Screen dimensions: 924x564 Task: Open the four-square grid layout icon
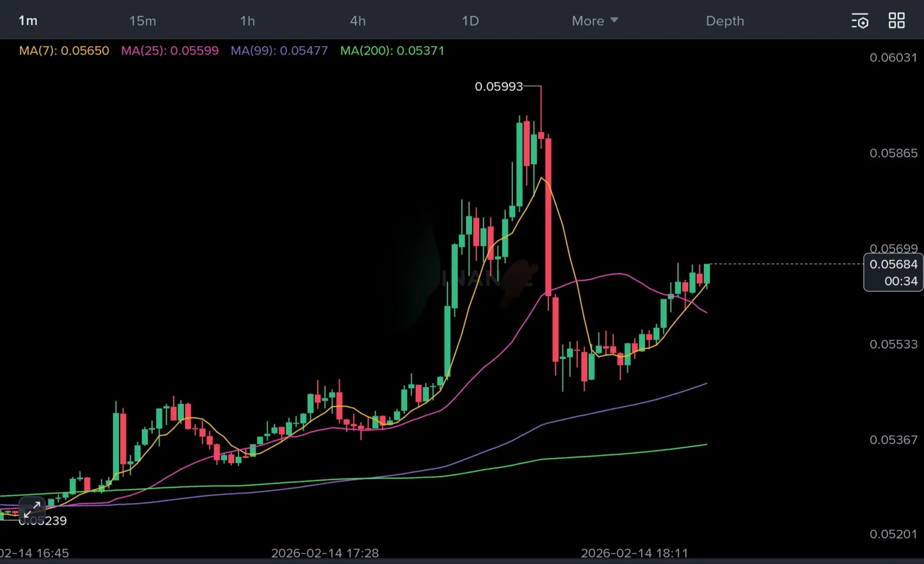(897, 21)
